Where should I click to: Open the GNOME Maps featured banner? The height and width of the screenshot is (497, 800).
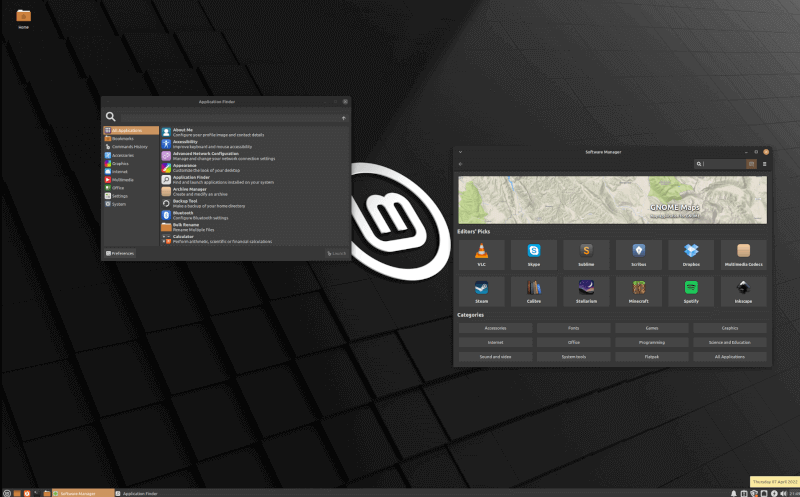[612, 200]
